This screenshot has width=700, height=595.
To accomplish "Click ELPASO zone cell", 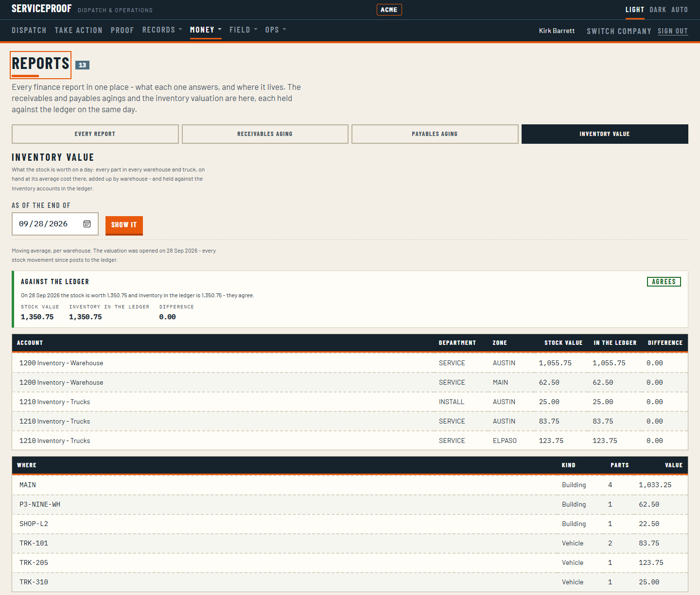I will coord(505,441).
